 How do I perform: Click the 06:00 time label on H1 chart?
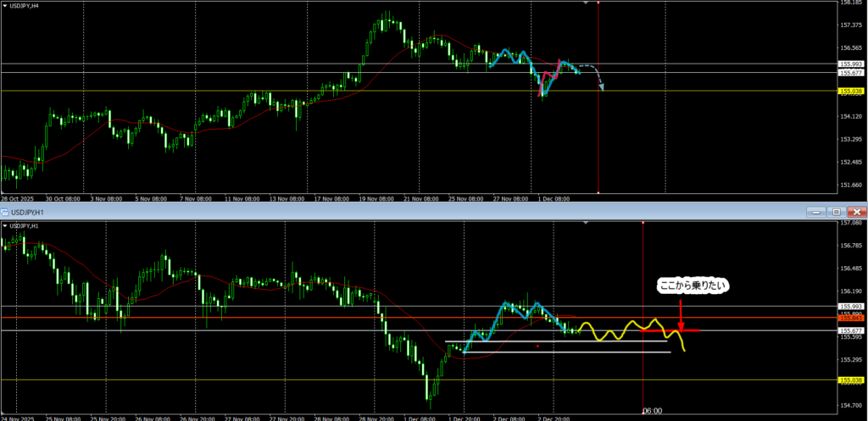651,410
